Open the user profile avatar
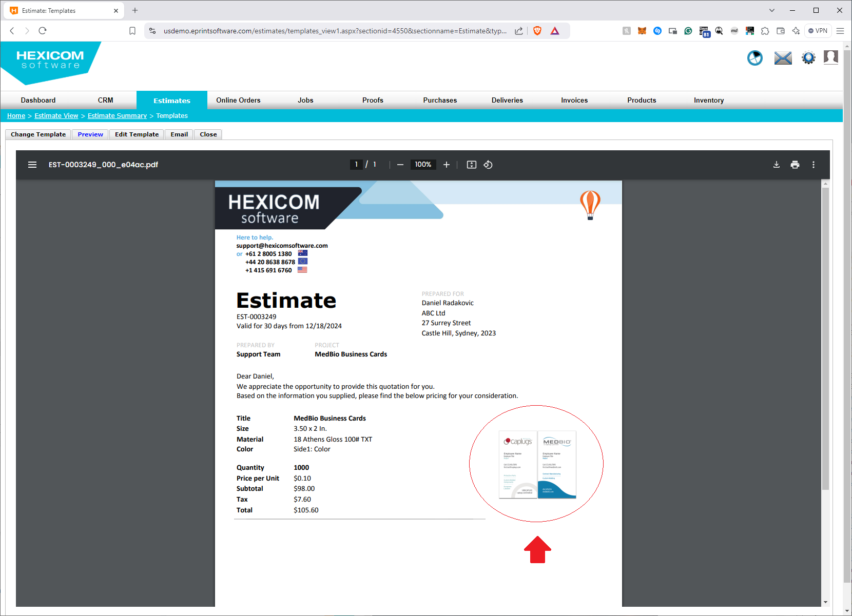Image resolution: width=852 pixels, height=616 pixels. tap(831, 57)
